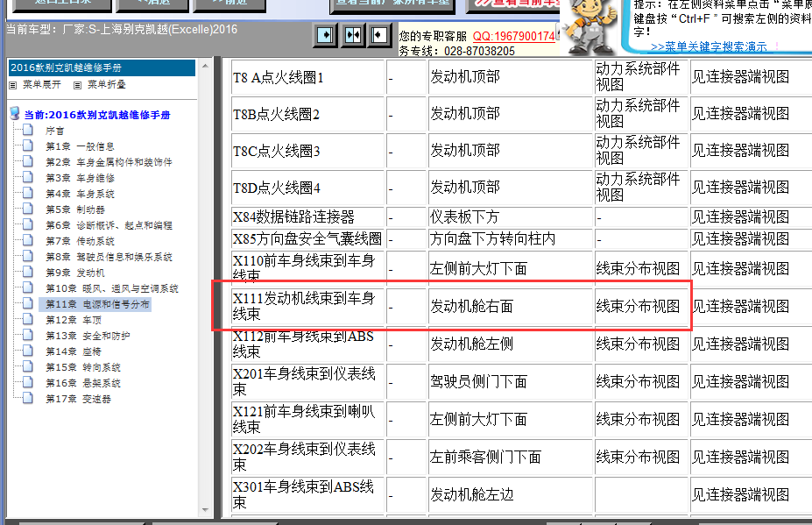Click cell X121前车身线束到喇叭线束
Image resolution: width=812 pixels, height=525 pixels.
point(307,419)
